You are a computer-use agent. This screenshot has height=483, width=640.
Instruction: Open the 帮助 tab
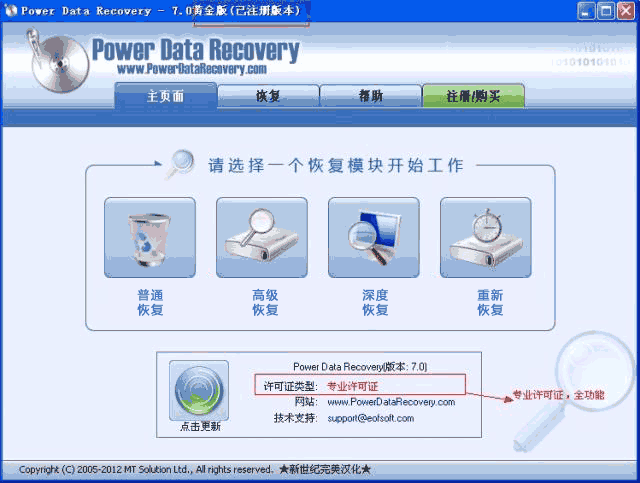[x=371, y=96]
